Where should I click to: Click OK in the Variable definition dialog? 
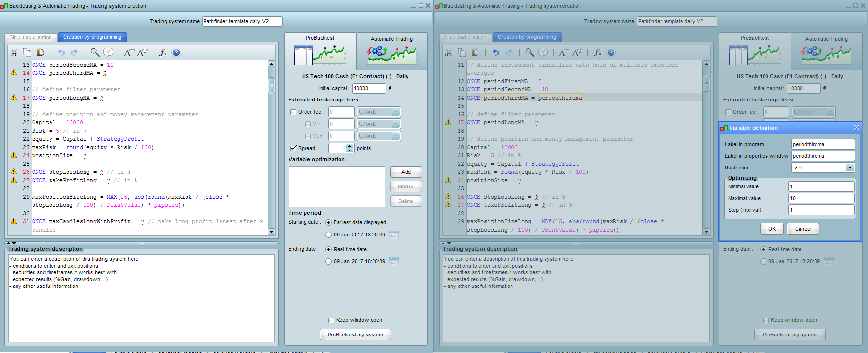point(772,229)
